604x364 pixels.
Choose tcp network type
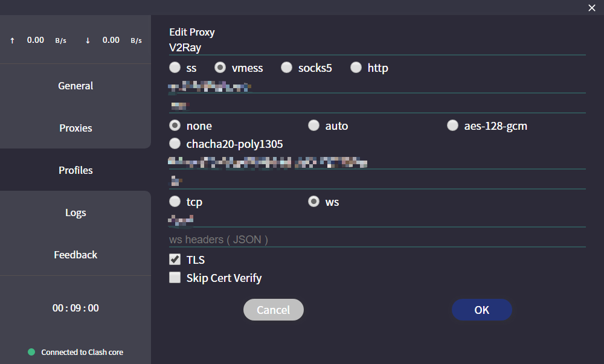tap(175, 202)
